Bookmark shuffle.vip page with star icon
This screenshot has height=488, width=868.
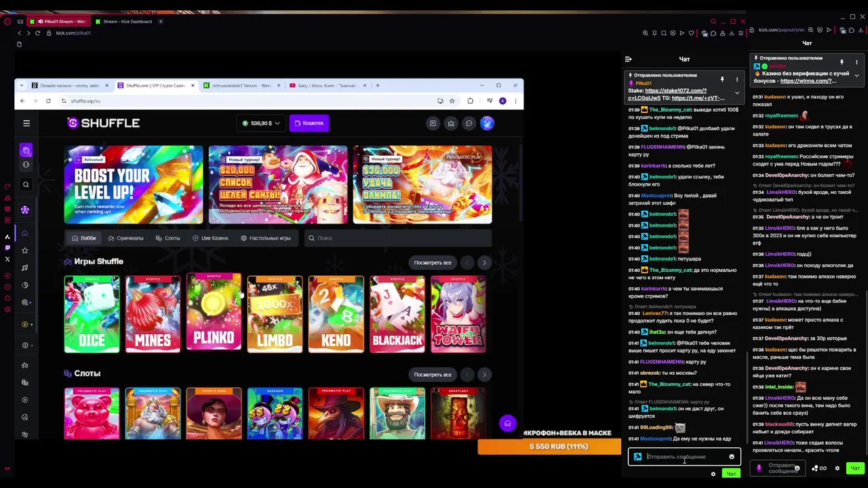click(452, 101)
